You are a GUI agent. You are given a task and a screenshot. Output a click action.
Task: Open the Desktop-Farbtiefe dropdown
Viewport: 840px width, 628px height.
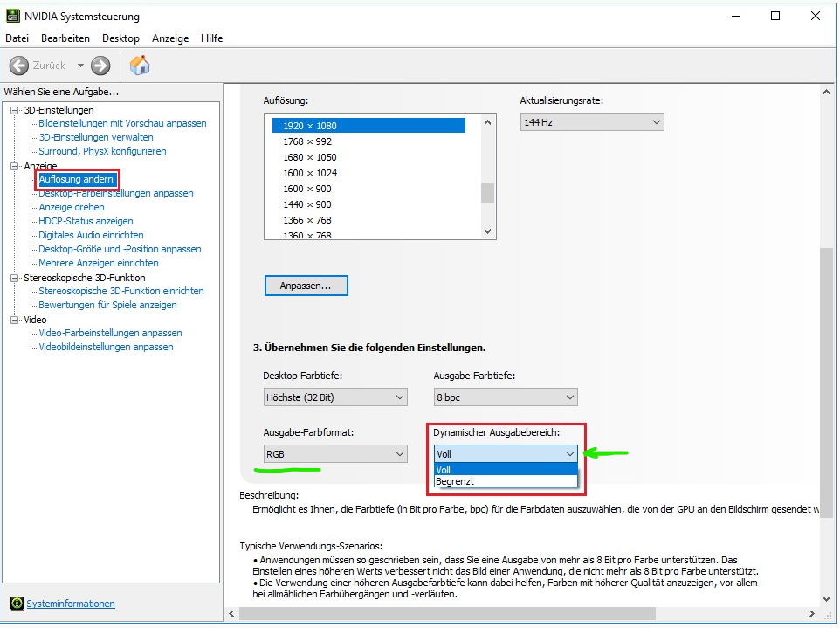click(335, 397)
